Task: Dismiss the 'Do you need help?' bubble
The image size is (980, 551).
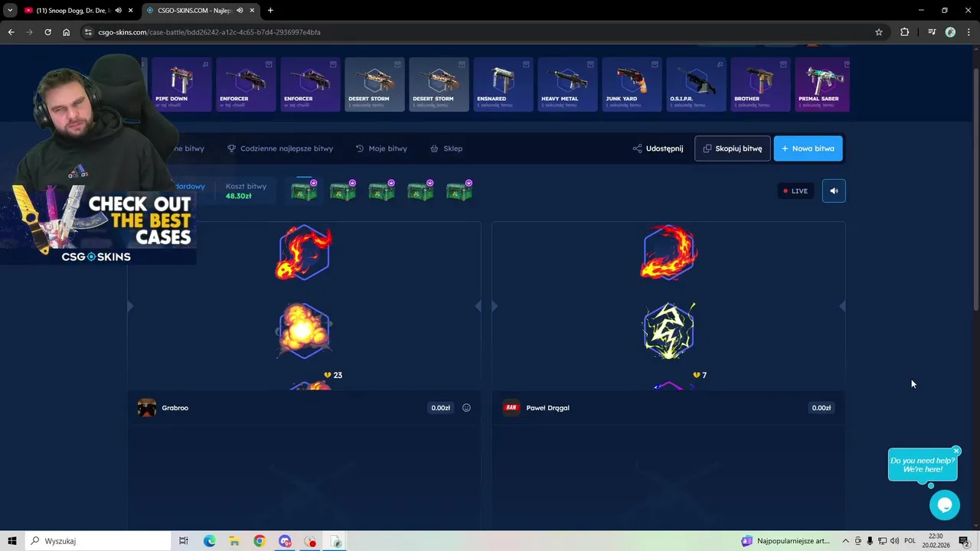Action: pyautogui.click(x=956, y=451)
